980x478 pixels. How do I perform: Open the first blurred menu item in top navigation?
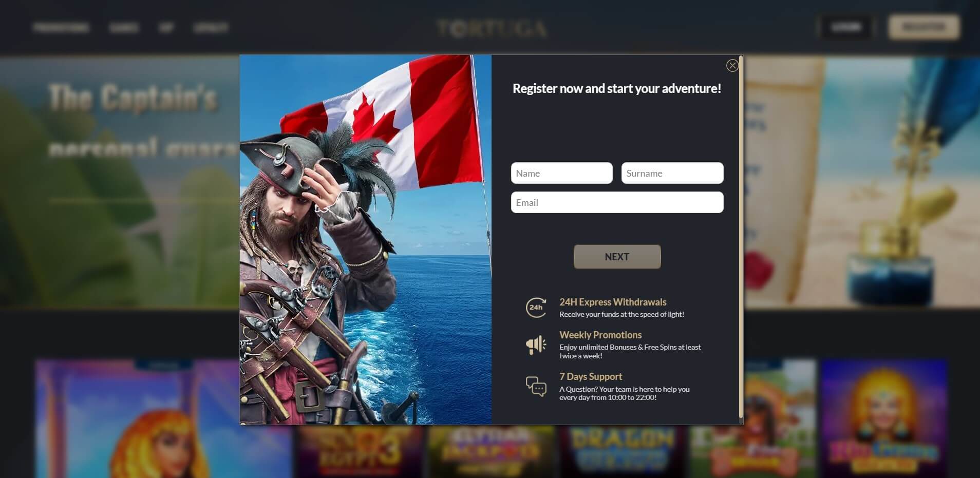click(x=61, y=27)
